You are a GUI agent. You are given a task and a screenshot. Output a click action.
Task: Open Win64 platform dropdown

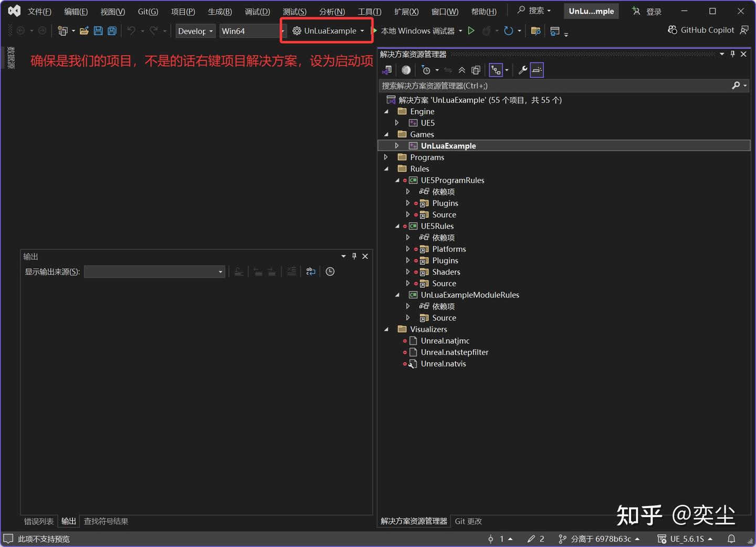pos(252,31)
